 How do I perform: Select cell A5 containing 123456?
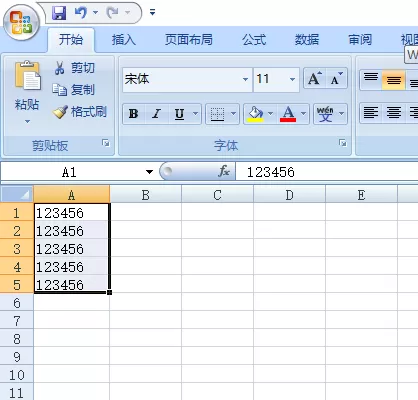point(72,284)
